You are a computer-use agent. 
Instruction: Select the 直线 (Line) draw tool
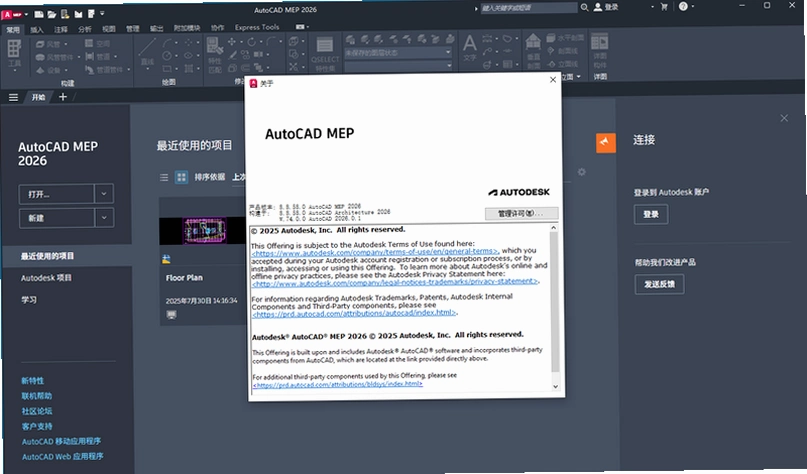pyautogui.click(x=147, y=51)
